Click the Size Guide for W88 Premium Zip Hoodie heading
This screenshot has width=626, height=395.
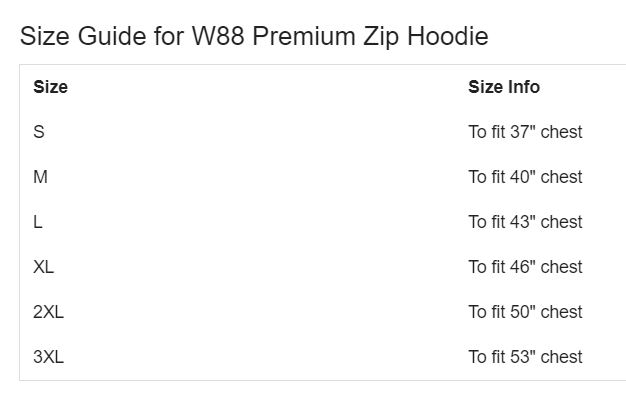[254, 37]
